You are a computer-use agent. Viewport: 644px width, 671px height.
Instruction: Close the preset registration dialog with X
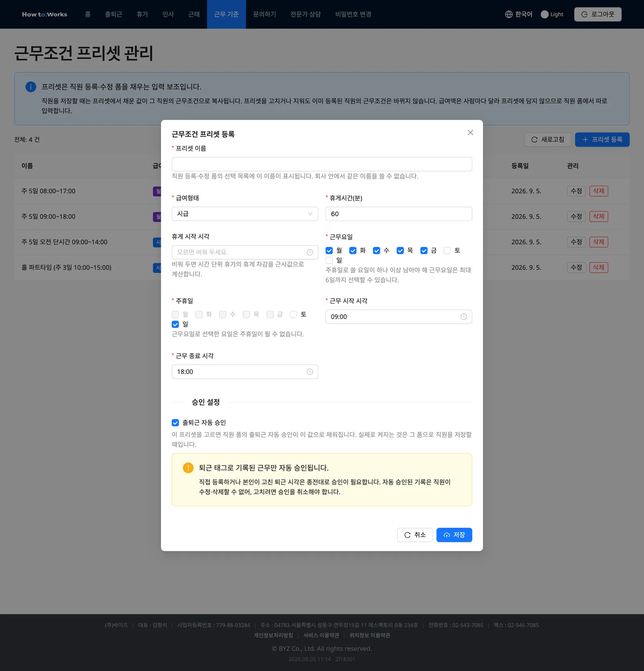470,132
